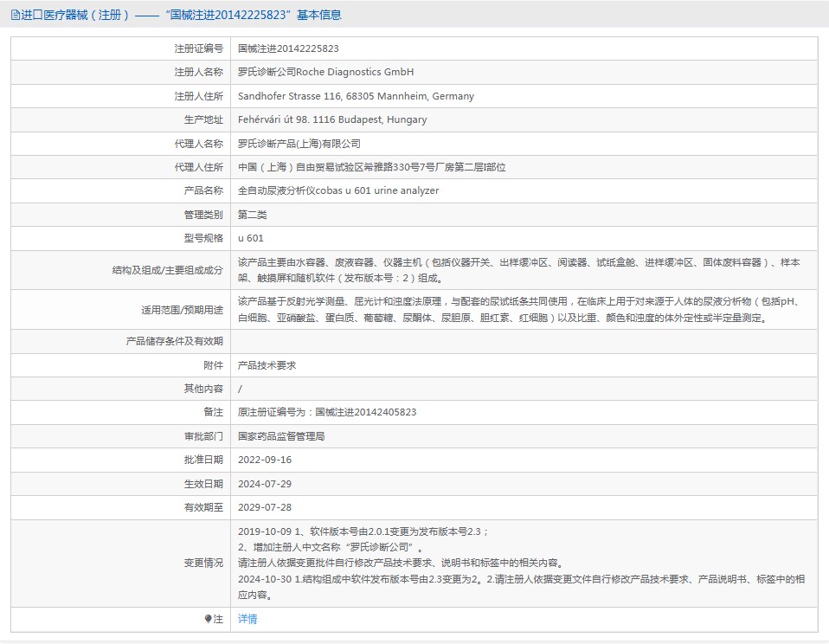Click the 适用范围/预期用途 label
The width and height of the screenshot is (829, 644).
tap(182, 310)
